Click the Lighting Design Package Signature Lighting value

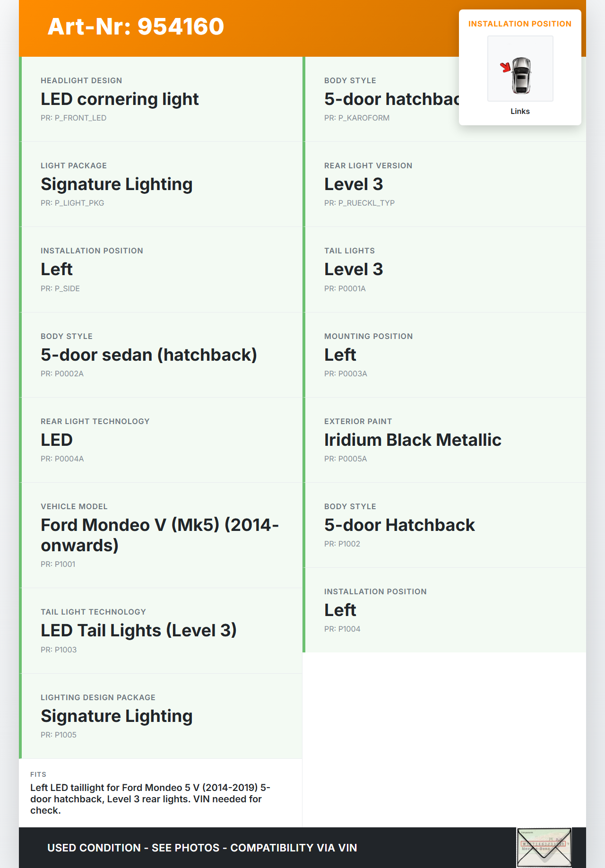pyautogui.click(x=116, y=716)
